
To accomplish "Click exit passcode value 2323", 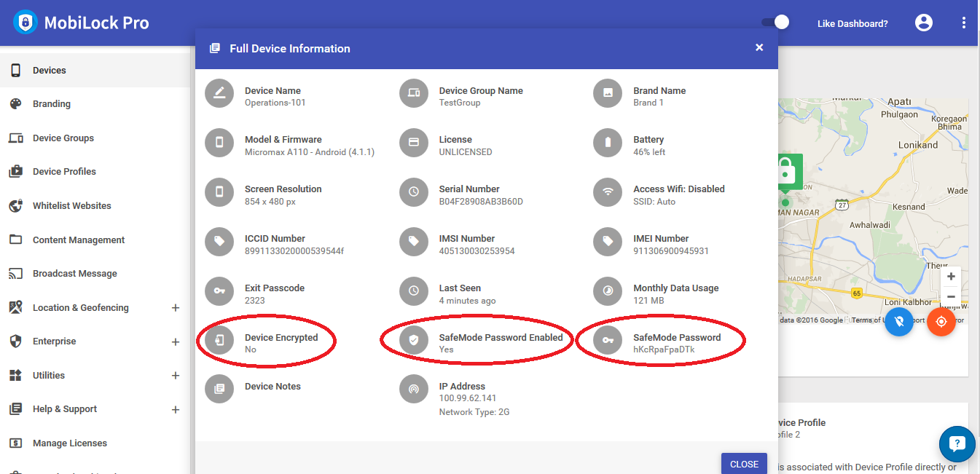I will click(255, 300).
